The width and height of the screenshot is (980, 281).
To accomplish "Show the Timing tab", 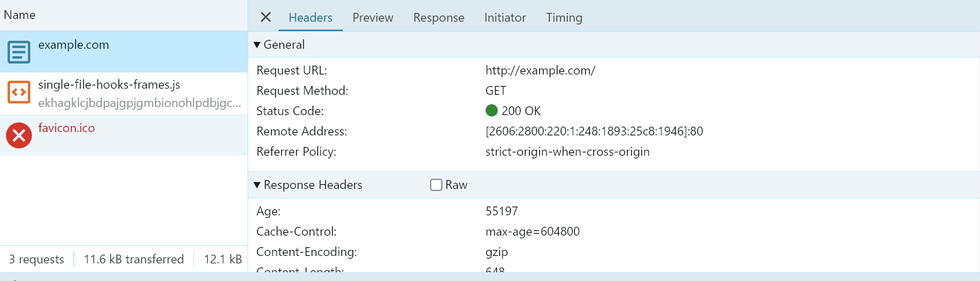I will pos(564,18).
